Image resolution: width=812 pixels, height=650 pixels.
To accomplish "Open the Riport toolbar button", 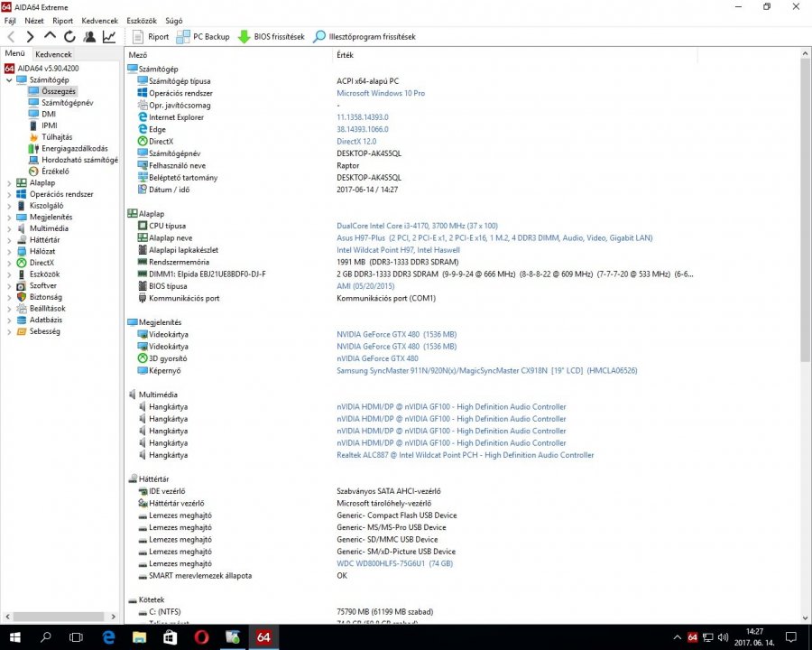I will [x=151, y=37].
